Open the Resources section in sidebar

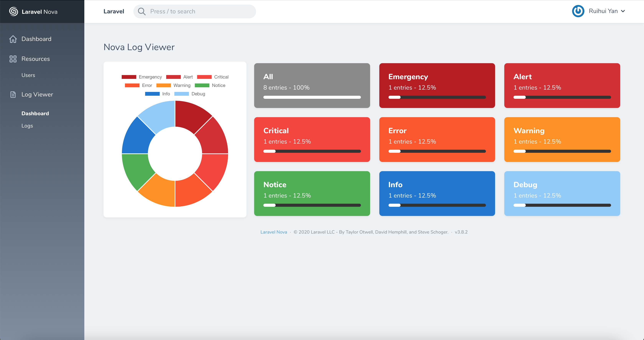(35, 59)
